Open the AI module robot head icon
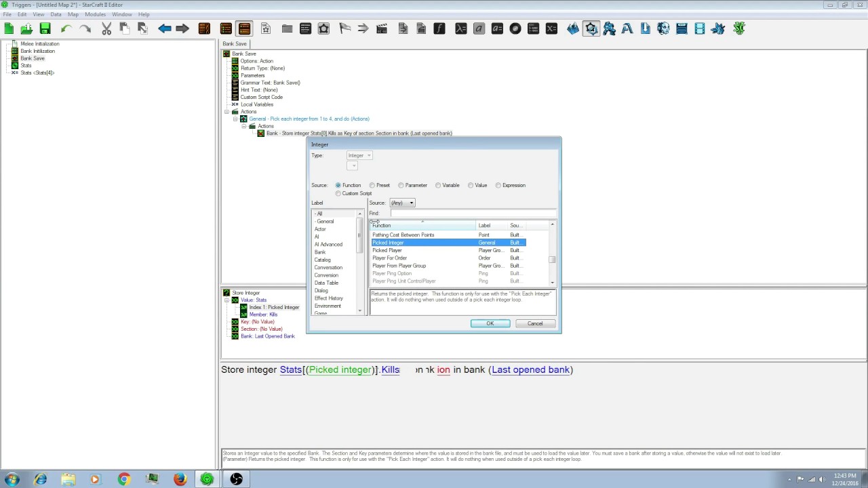 point(663,28)
